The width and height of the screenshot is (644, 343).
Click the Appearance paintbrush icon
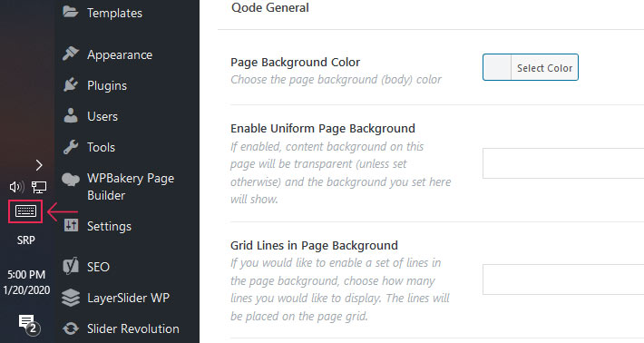(x=71, y=54)
